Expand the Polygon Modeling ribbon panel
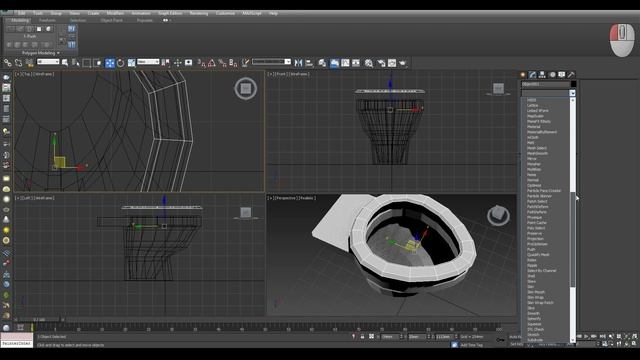 click(x=41, y=53)
